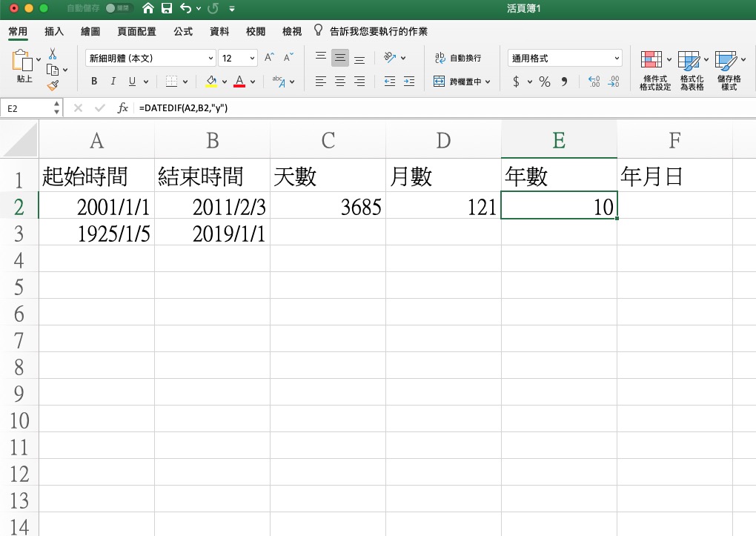The image size is (756, 536).
Task: Open the font size dropdown
Action: point(238,58)
